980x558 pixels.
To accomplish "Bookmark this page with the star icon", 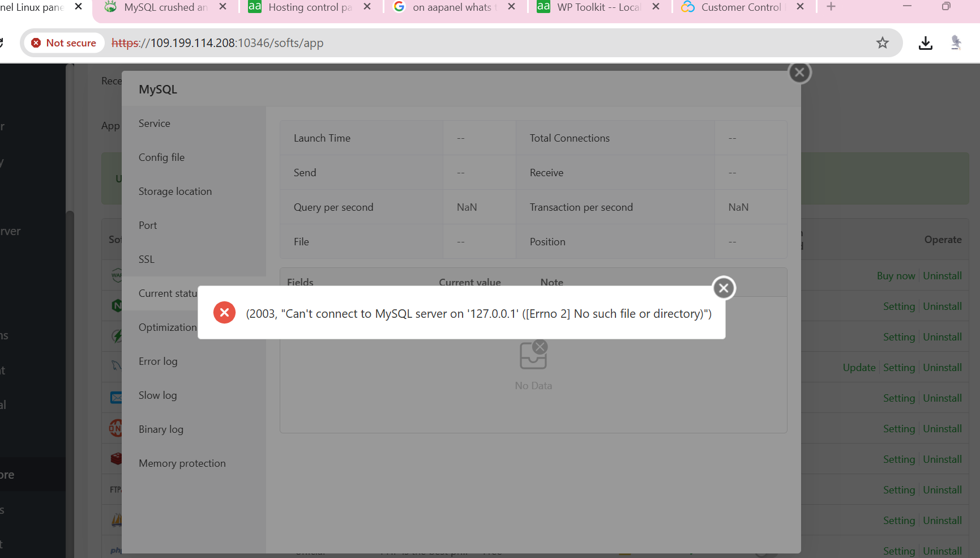I will click(882, 43).
